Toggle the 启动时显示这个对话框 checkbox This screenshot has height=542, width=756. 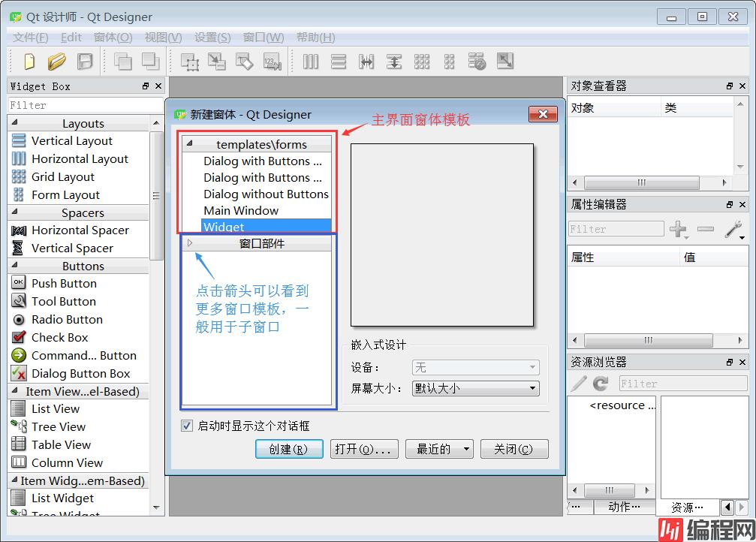pyautogui.click(x=188, y=426)
